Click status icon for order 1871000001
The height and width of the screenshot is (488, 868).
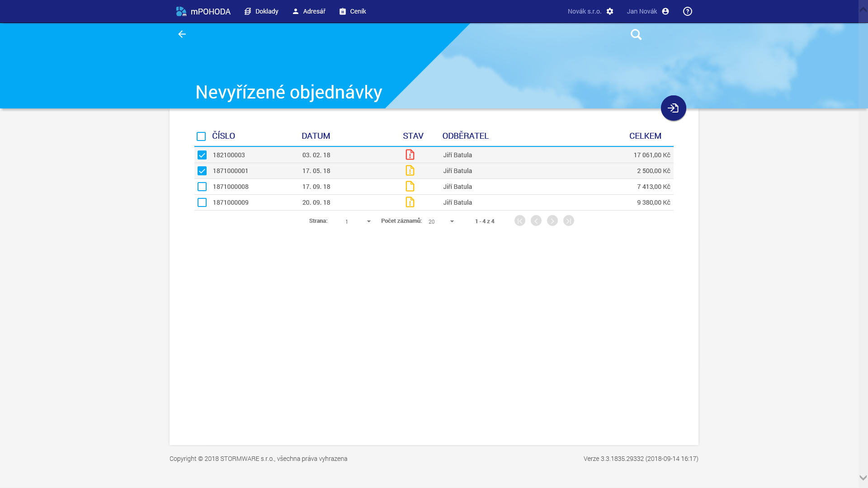point(410,170)
